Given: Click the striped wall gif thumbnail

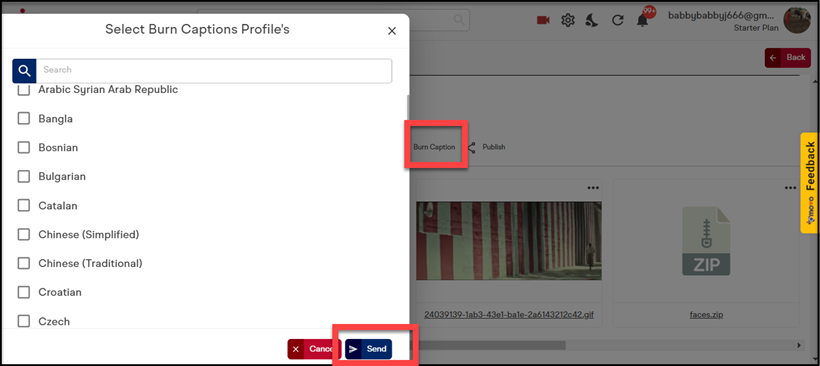Looking at the screenshot, I should pos(509,241).
